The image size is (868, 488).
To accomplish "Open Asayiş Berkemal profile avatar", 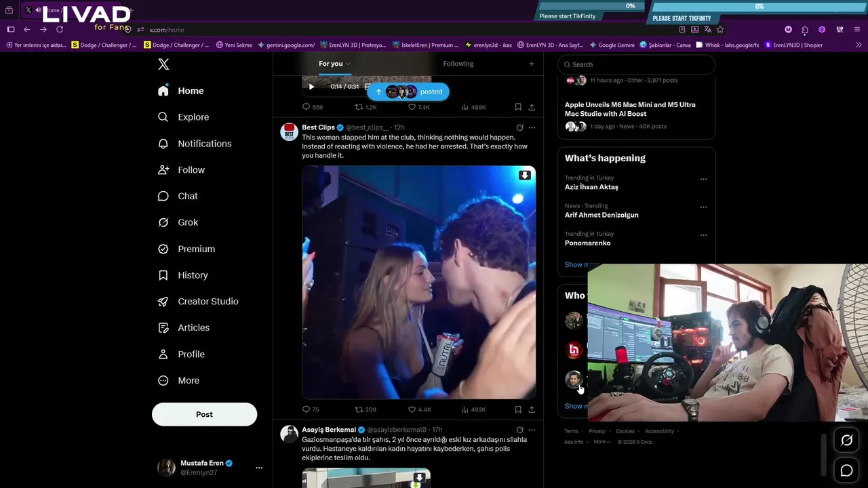I will coord(290,434).
